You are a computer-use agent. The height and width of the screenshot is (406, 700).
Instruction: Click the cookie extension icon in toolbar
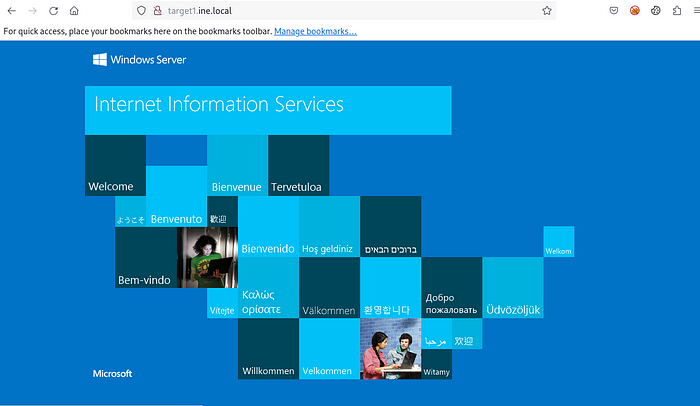pos(655,11)
